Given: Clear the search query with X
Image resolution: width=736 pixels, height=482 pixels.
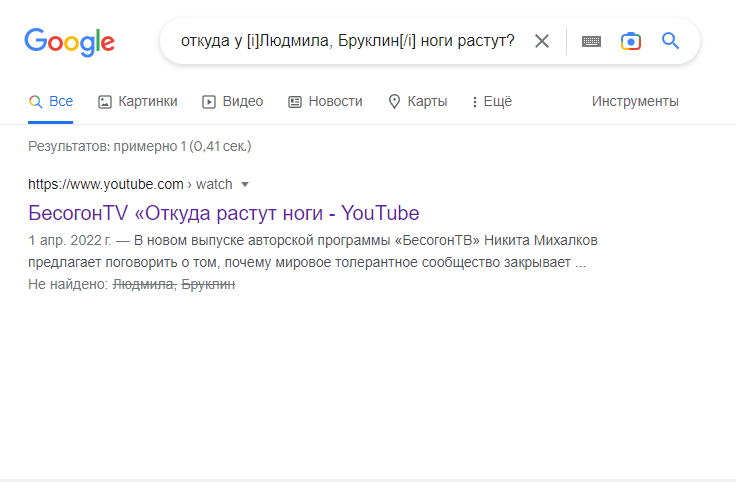Looking at the screenshot, I should 541,41.
